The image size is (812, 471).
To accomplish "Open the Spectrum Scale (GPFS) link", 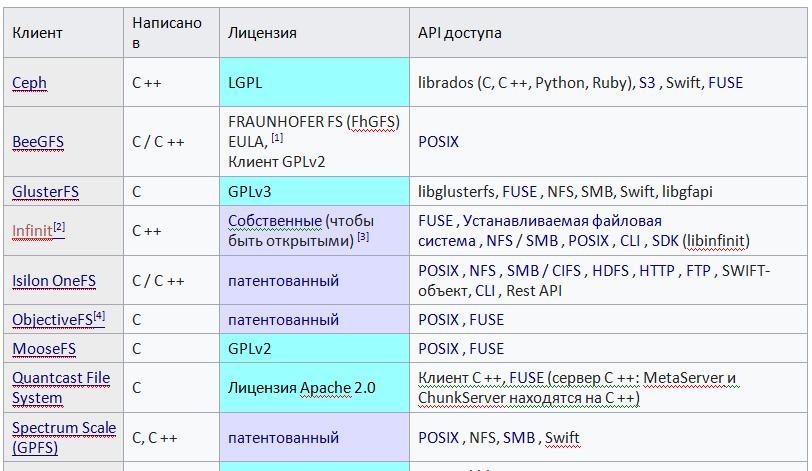I will (64, 438).
